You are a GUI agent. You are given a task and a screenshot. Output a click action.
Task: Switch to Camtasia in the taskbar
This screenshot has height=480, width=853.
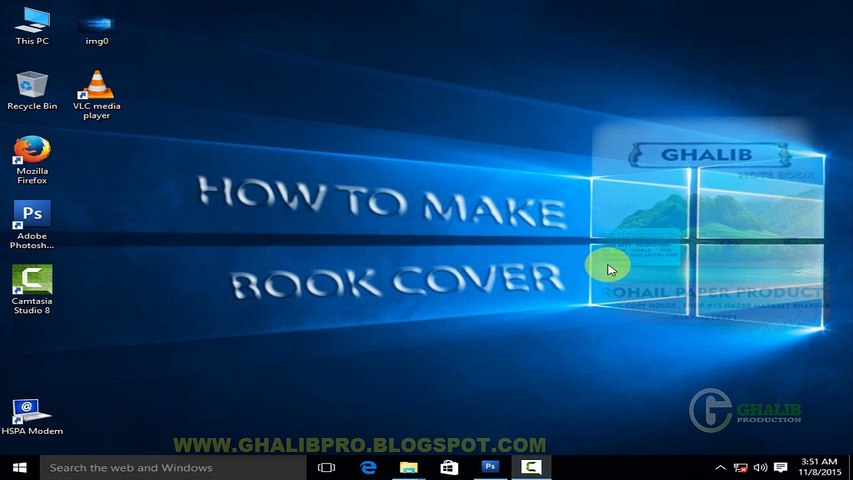tap(531, 467)
